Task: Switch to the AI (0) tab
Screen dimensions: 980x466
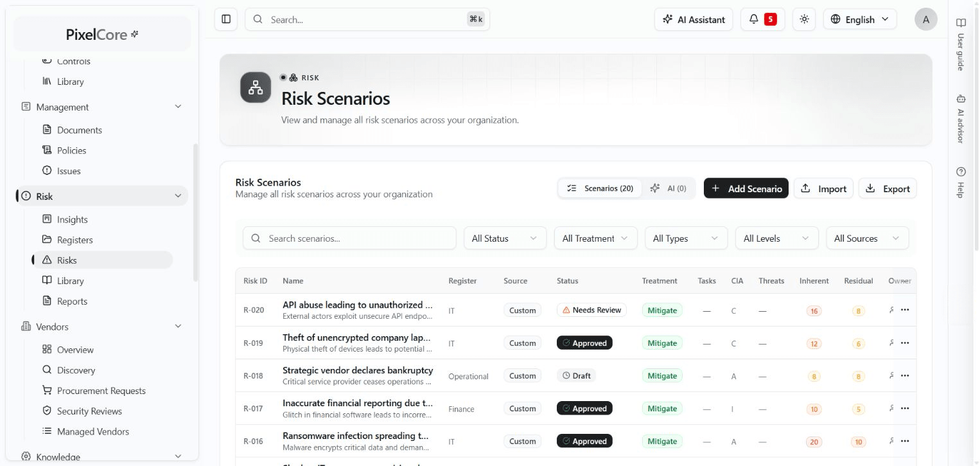Action: click(668, 188)
